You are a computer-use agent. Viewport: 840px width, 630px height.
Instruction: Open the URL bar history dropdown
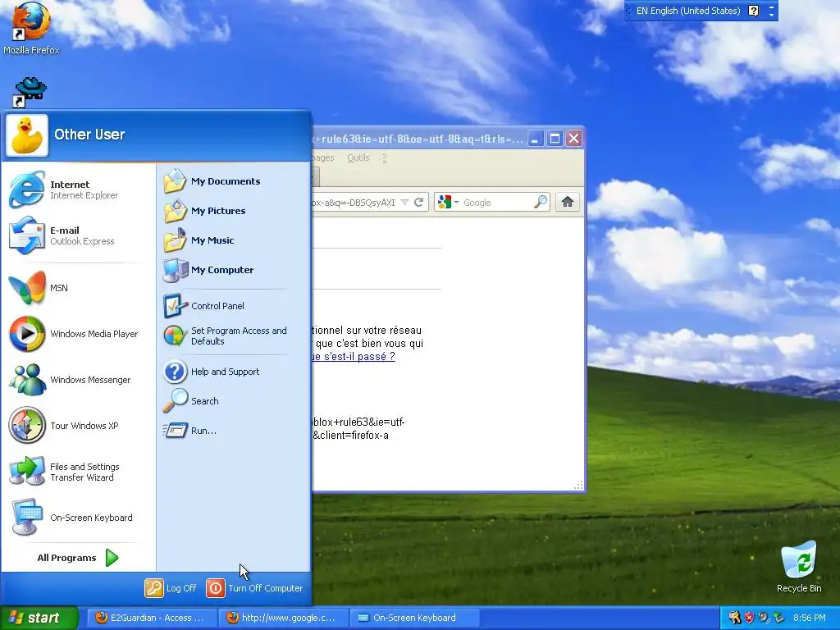pyautogui.click(x=404, y=202)
